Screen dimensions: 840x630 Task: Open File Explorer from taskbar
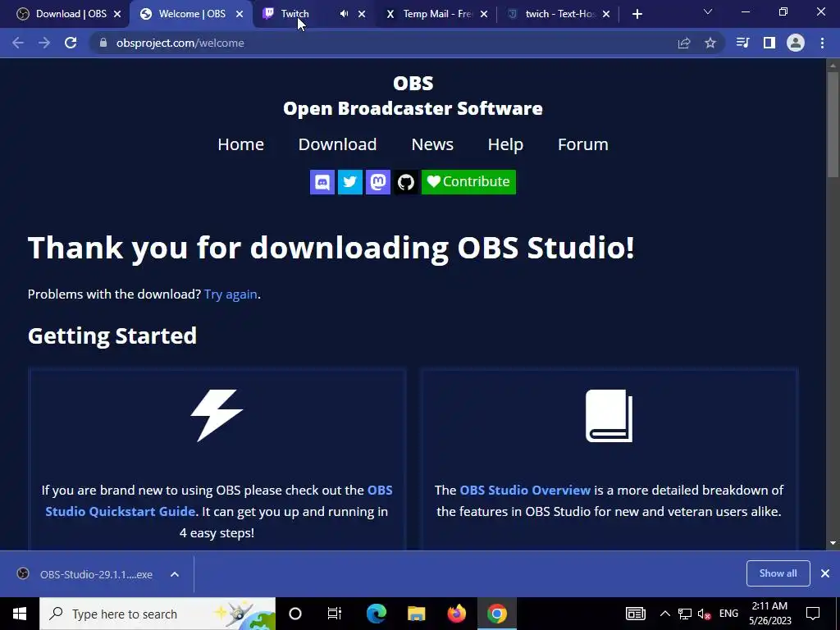(416, 614)
